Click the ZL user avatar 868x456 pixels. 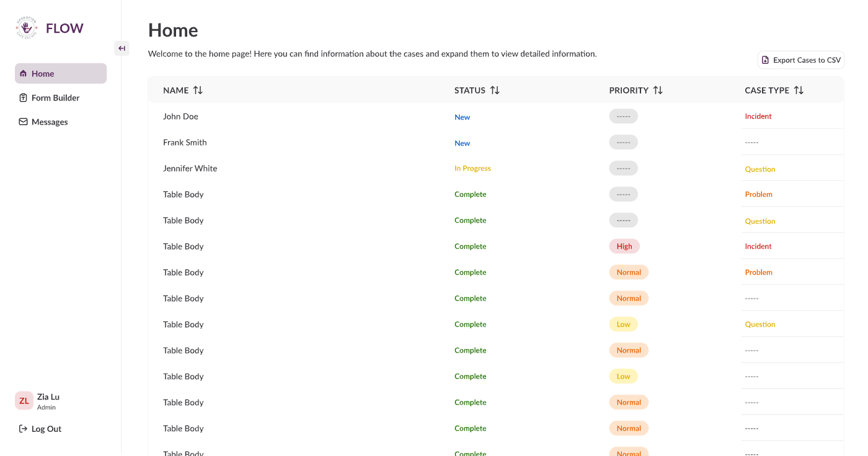[x=24, y=401]
